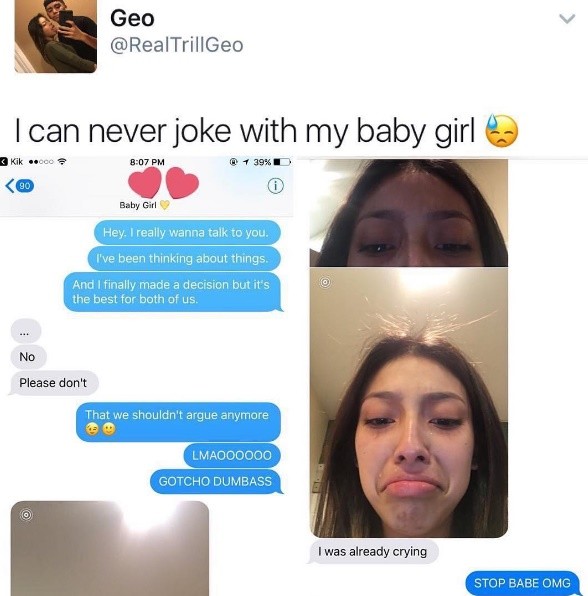Open the cropped top selfie image

(409, 213)
